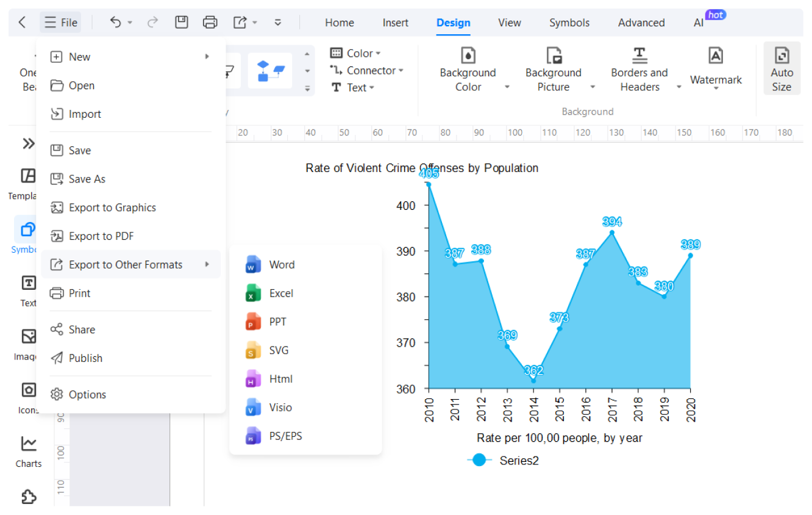Export the diagram to Html format
Screen dimensions: 812x515
pyautogui.click(x=305, y=379)
